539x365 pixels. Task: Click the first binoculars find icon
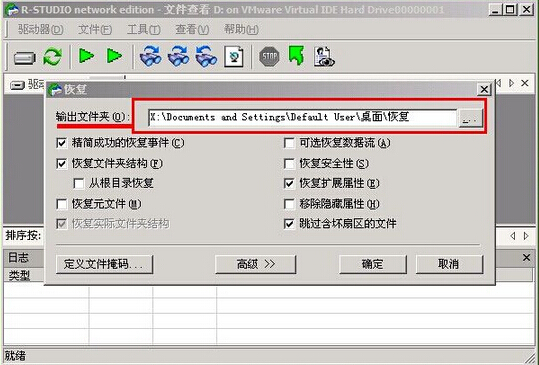(151, 56)
